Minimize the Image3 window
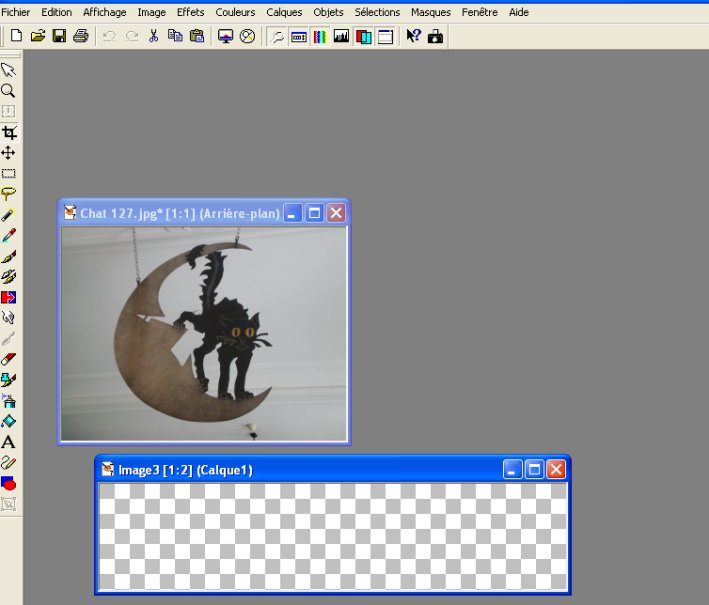 click(x=512, y=470)
